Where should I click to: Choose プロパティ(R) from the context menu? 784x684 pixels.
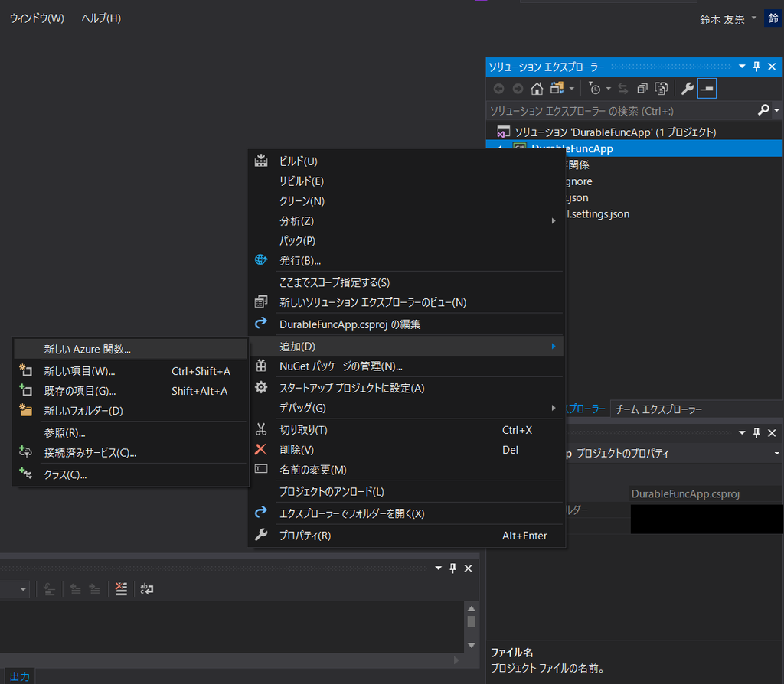(x=407, y=536)
